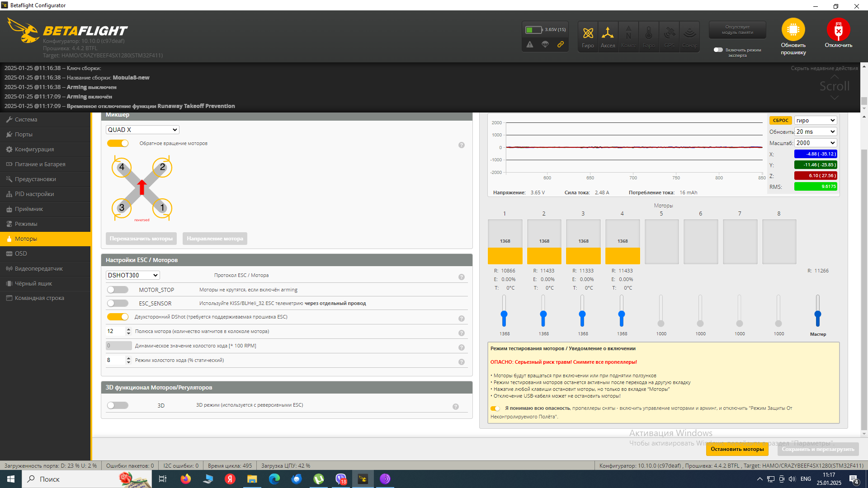
Task: Open File Explorer from the taskbar
Action: [x=252, y=479]
